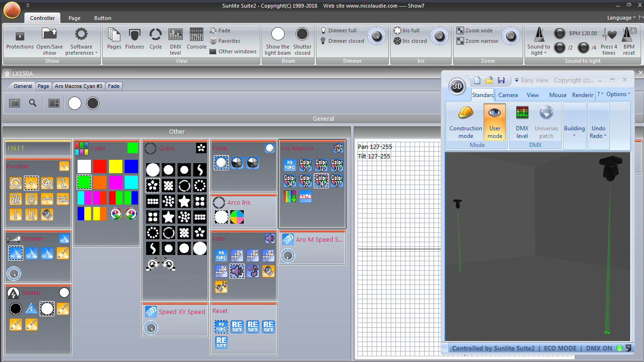Image resolution: width=644 pixels, height=362 pixels.
Task: Enable Iris closed
Action: (x=410, y=41)
